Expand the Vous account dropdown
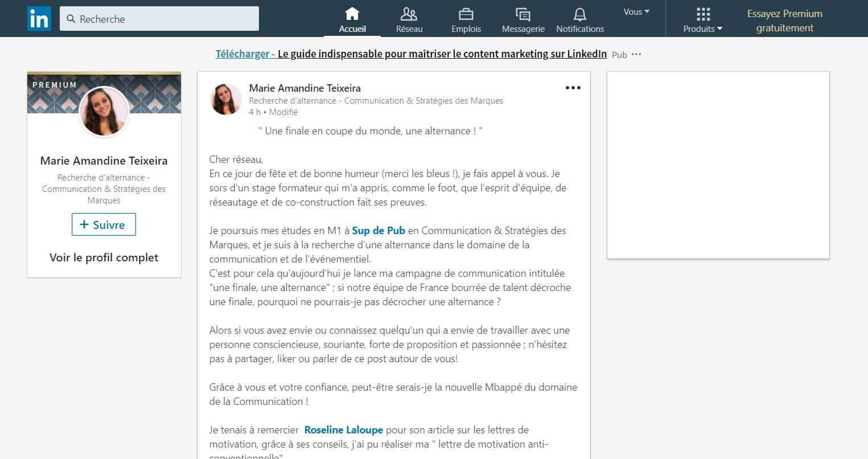The height and width of the screenshot is (459, 868). coord(636,12)
